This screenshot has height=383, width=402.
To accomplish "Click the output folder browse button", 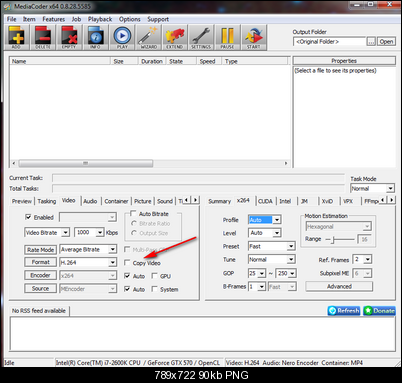I will click(371, 42).
